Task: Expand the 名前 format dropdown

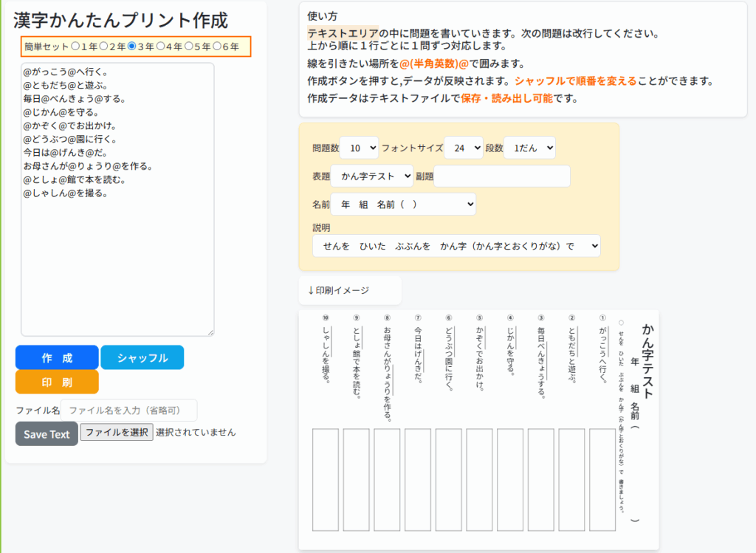Action: point(403,204)
